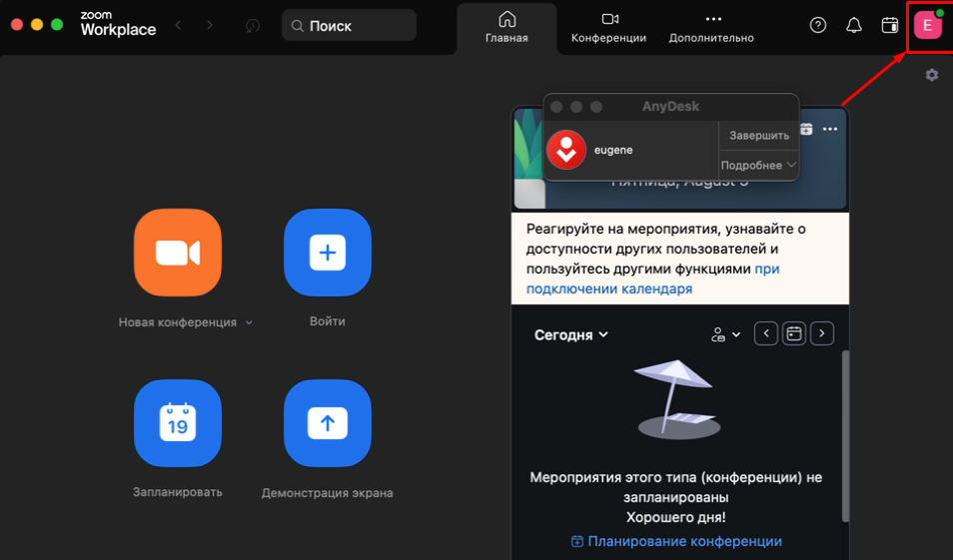Expand Подробнее in AnyDesk panel

click(758, 165)
